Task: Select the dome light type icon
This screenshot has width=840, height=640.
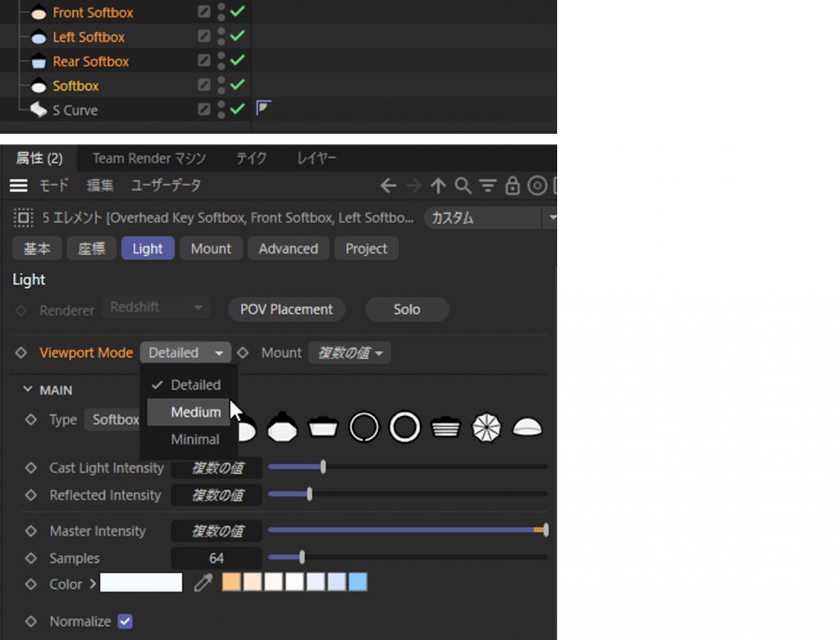Action: (527, 427)
